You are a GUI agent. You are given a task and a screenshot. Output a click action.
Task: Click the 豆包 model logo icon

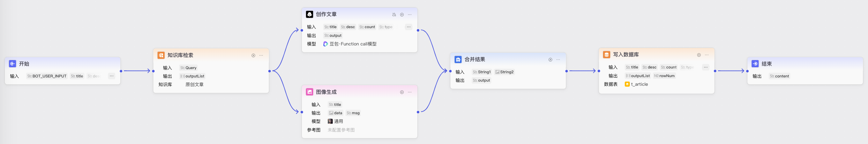tap(325, 44)
